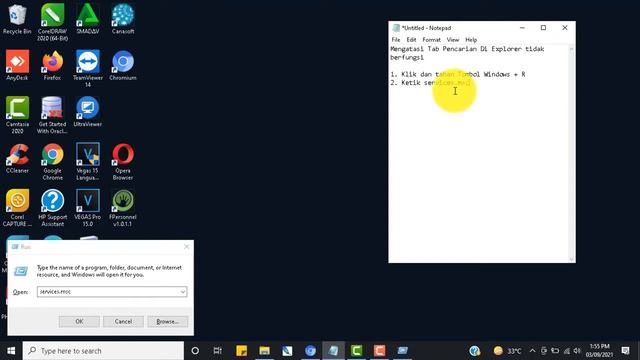Select the Vegas 15 Language desktop shortcut
This screenshot has height=360, width=640.
click(x=88, y=162)
